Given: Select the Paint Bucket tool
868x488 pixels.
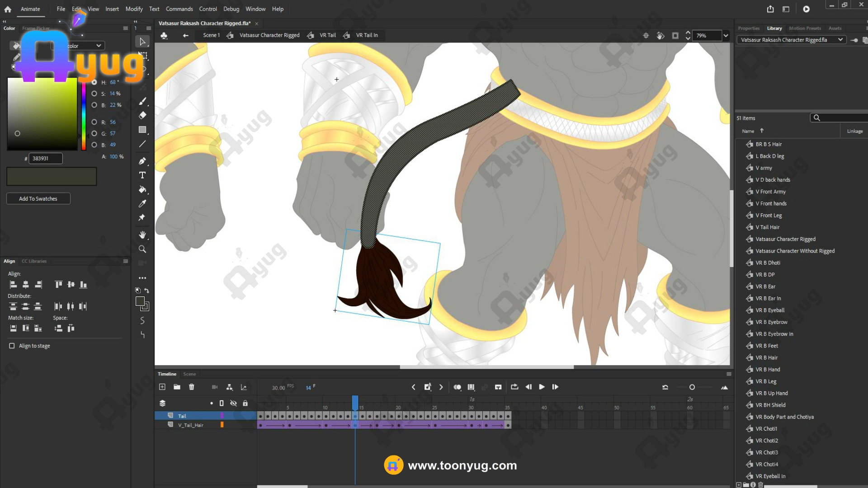Looking at the screenshot, I should (142, 190).
